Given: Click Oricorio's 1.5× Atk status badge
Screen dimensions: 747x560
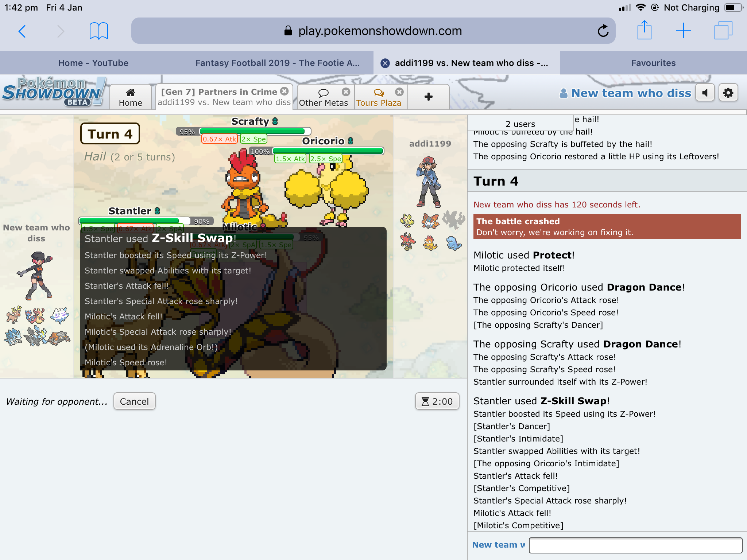Looking at the screenshot, I should [x=290, y=159].
